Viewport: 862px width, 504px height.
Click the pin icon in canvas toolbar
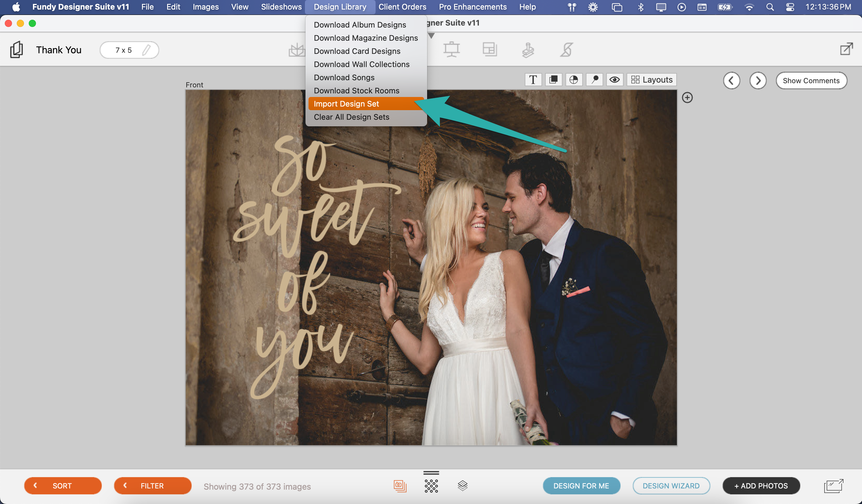595,80
